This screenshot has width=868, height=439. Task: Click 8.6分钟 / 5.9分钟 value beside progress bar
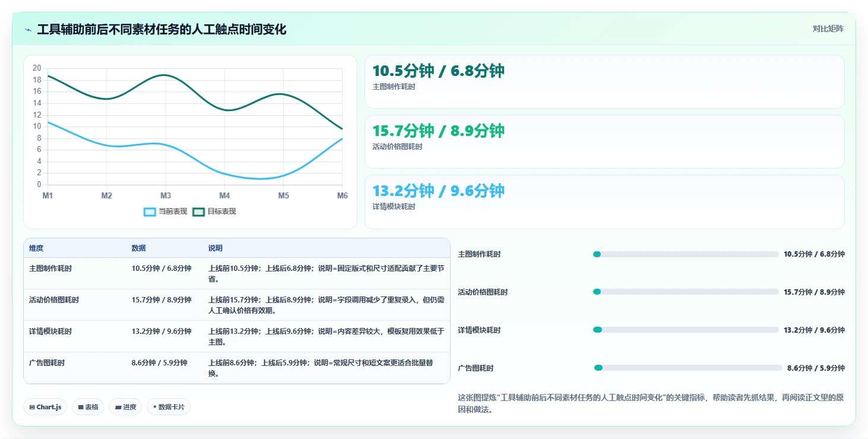[x=816, y=368]
